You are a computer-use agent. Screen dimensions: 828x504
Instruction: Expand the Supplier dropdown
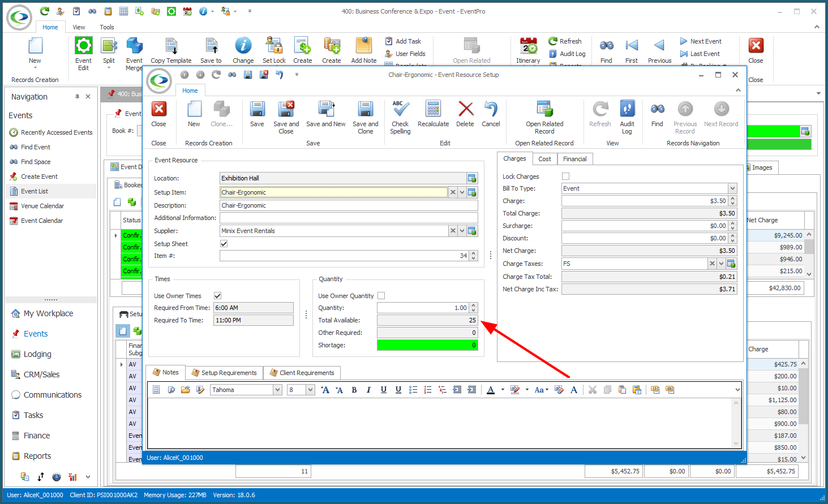pos(462,231)
